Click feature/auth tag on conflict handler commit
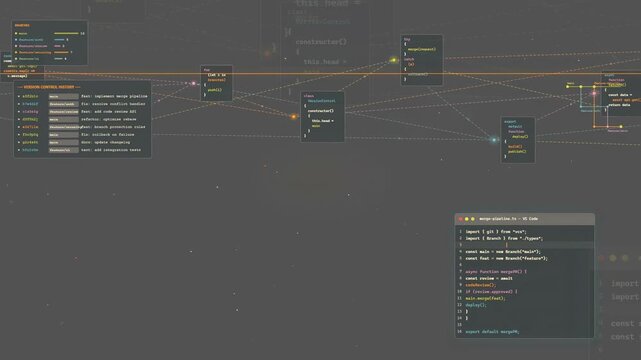This screenshot has height=360, width=641. click(x=63, y=104)
